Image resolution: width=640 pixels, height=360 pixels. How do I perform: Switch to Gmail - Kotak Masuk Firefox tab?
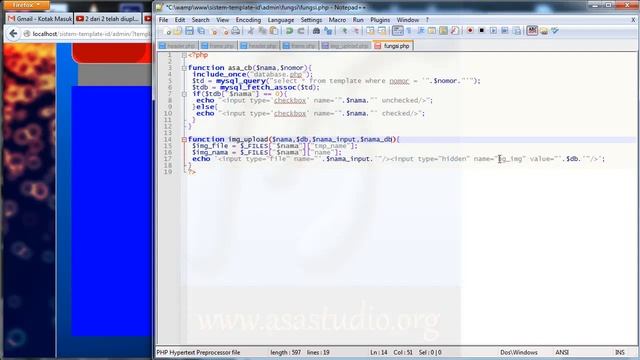40,19
